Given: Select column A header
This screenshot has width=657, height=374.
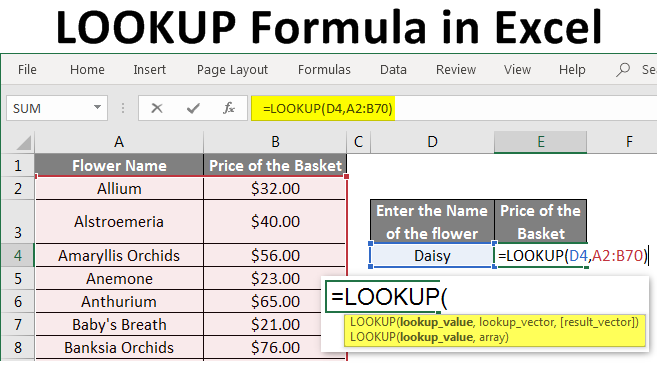Looking at the screenshot, I should click(x=119, y=142).
